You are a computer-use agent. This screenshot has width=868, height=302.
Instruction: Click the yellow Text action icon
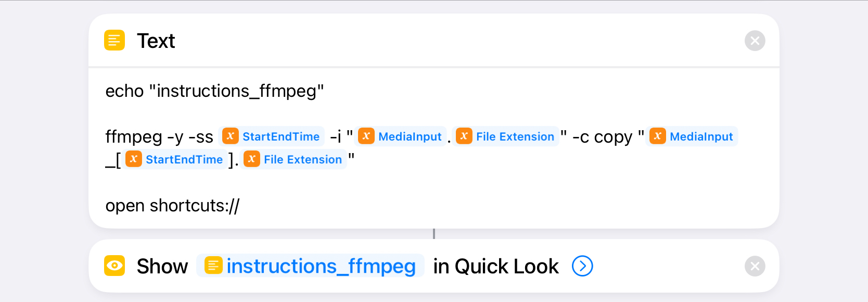pos(114,40)
